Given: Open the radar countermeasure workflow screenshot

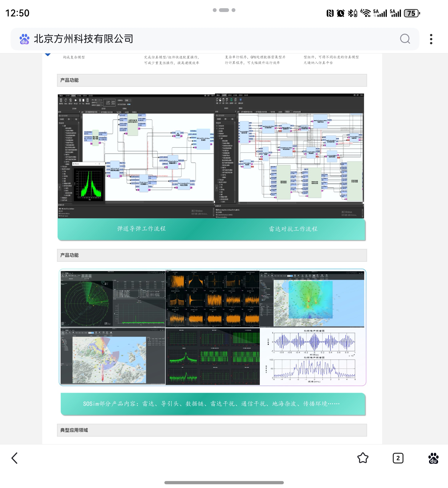Looking at the screenshot, I should 289,156.
